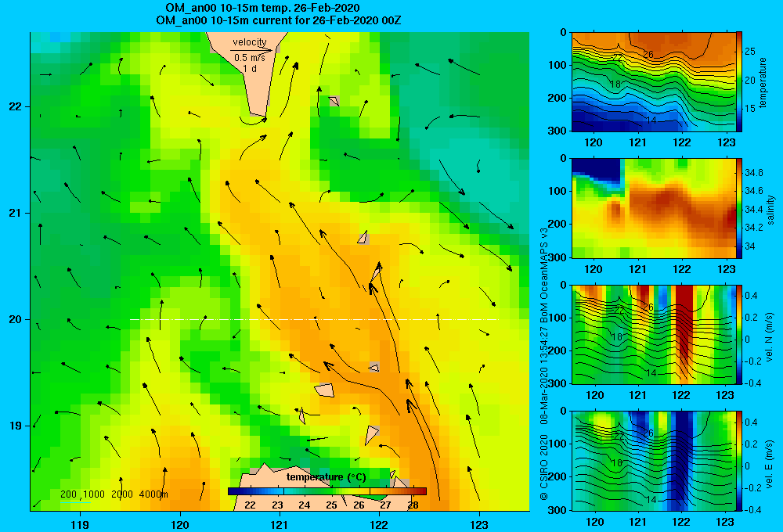Image resolution: width=783 pixels, height=532 pixels.
Task: Click the title line 'OM_an00 10-15m temp. 26-Feb-2020'
Action: tap(262, 8)
